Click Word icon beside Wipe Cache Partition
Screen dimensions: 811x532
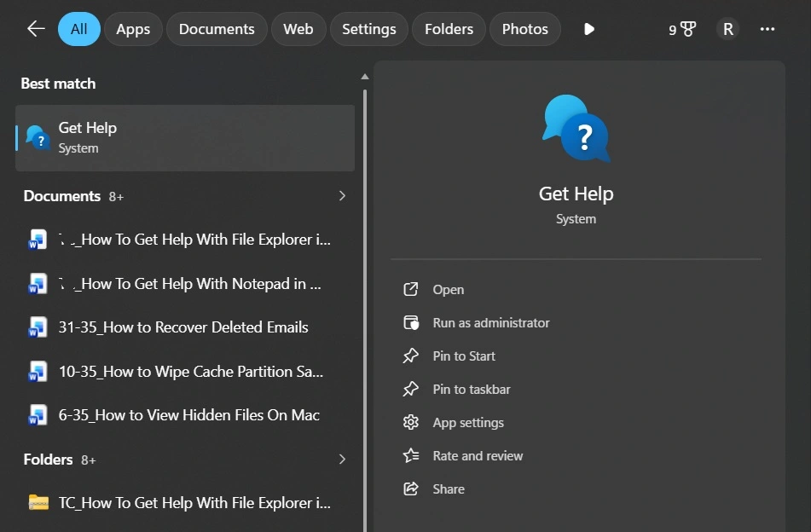38,371
